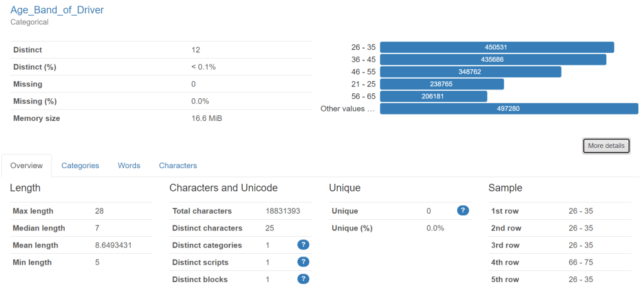Click the help icon next to Unique
644x291 pixels.
pyautogui.click(x=463, y=211)
